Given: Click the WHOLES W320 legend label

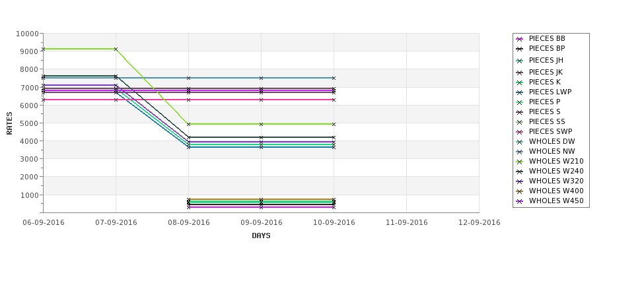Looking at the screenshot, I should 556,181.
